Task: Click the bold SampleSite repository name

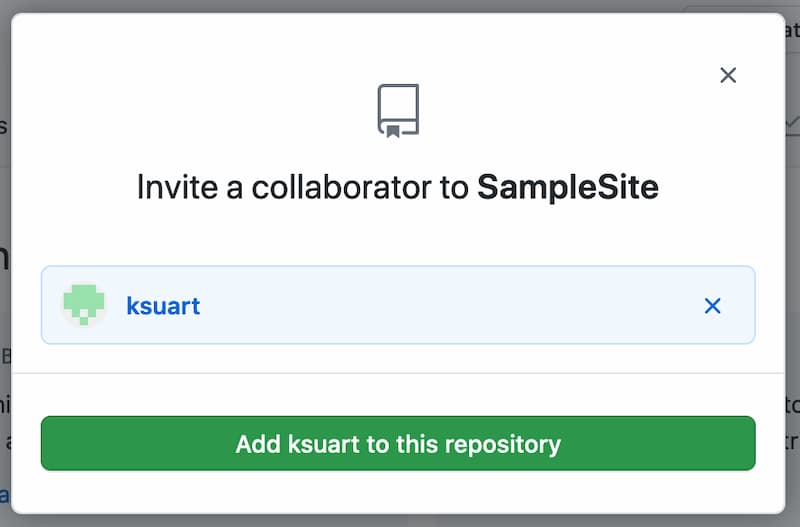Action: point(568,187)
